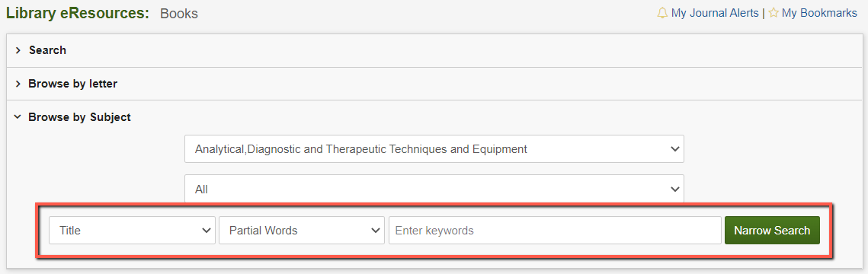Screen dimensions: 868x274
Task: Click the Library eResources heading
Action: point(78,14)
